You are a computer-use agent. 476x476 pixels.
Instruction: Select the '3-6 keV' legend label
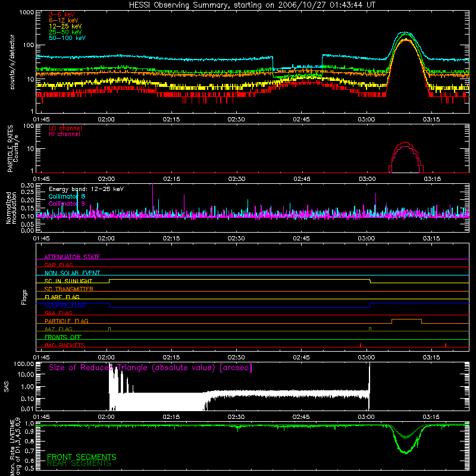point(62,14)
